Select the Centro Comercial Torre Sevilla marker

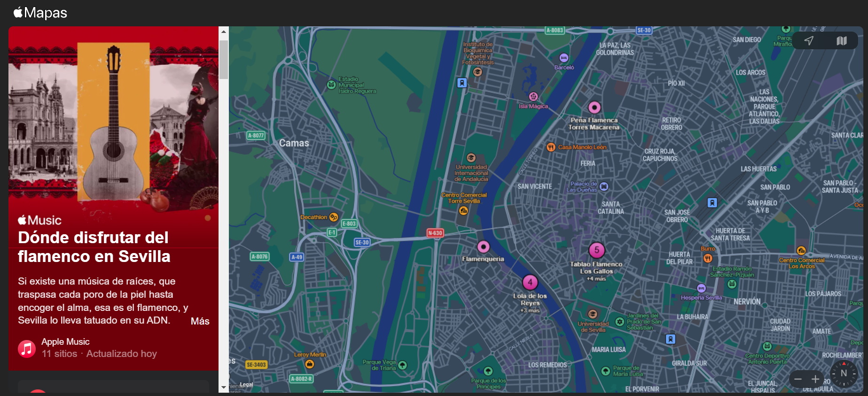point(463,211)
